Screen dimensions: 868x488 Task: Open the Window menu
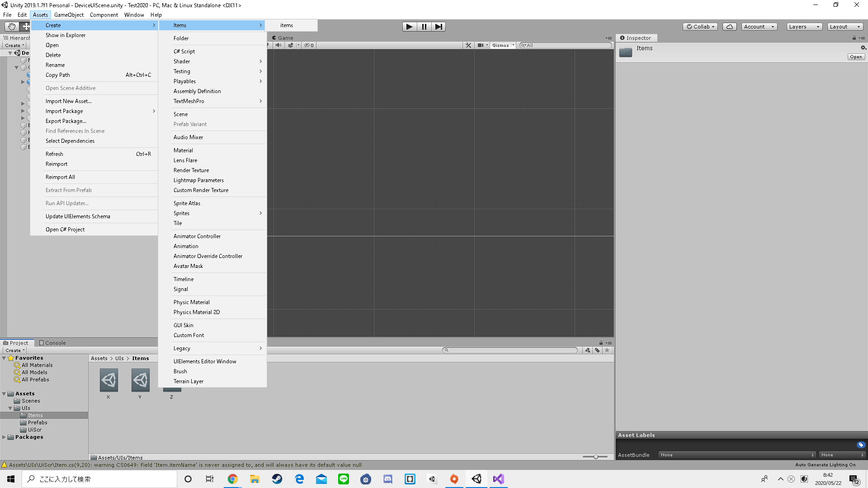(x=134, y=14)
